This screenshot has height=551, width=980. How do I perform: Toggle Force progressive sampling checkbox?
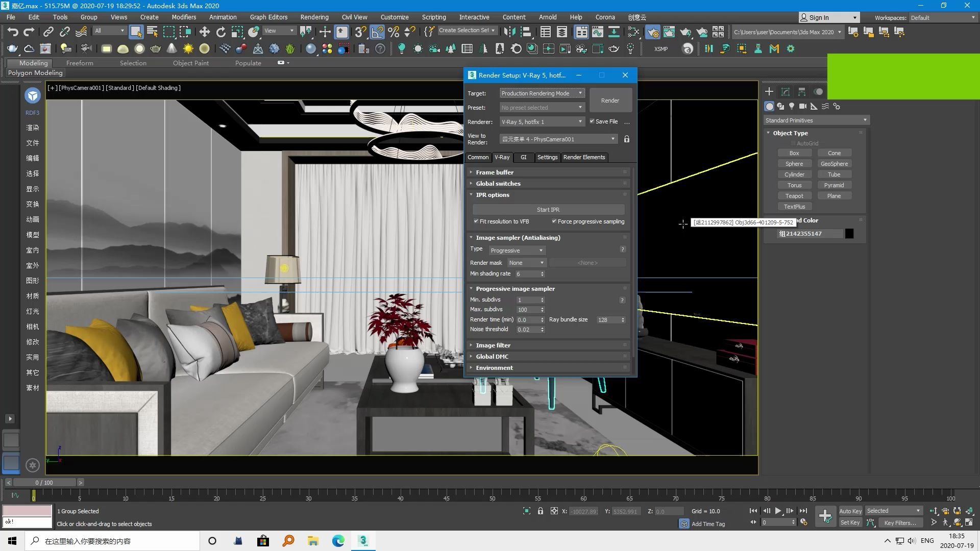point(554,221)
